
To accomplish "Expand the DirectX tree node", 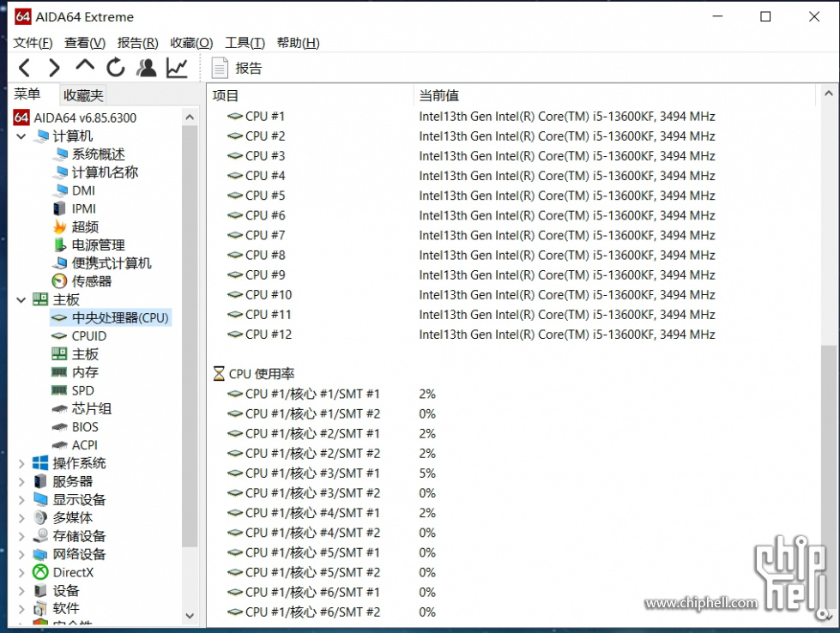I will [x=21, y=573].
